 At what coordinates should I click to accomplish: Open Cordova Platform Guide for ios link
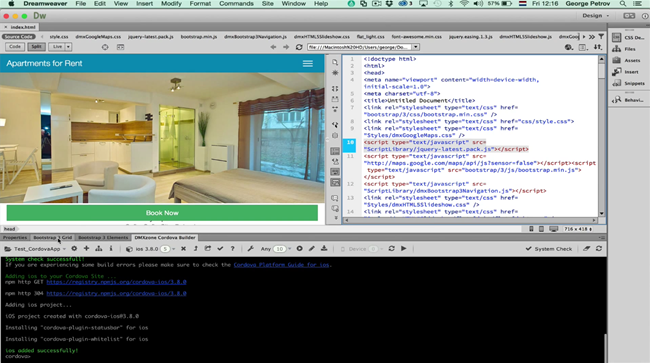[282, 265]
